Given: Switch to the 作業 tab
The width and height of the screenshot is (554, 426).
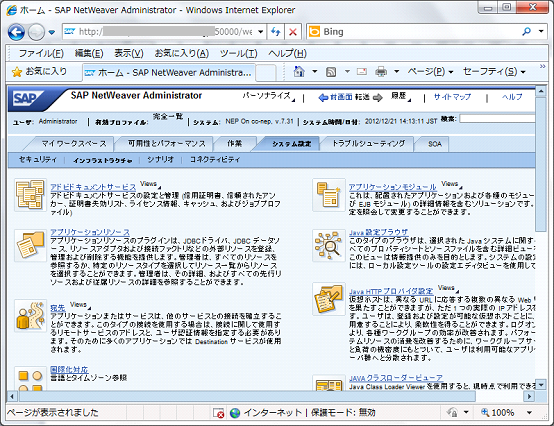Looking at the screenshot, I should point(235,144).
